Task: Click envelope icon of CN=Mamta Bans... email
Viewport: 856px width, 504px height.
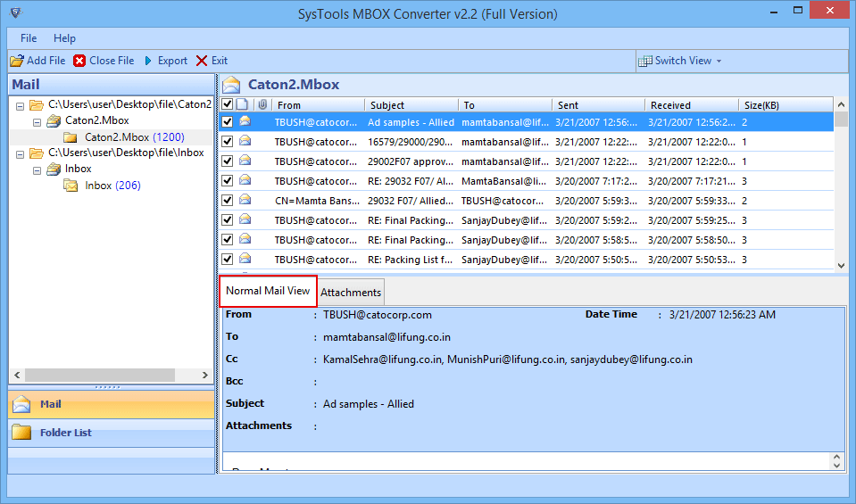Action: [245, 200]
